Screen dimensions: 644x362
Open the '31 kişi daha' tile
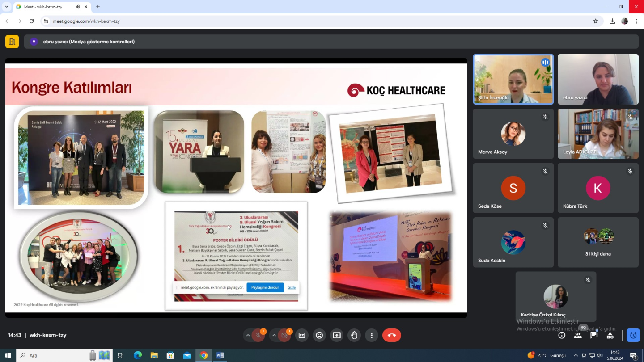tap(598, 242)
